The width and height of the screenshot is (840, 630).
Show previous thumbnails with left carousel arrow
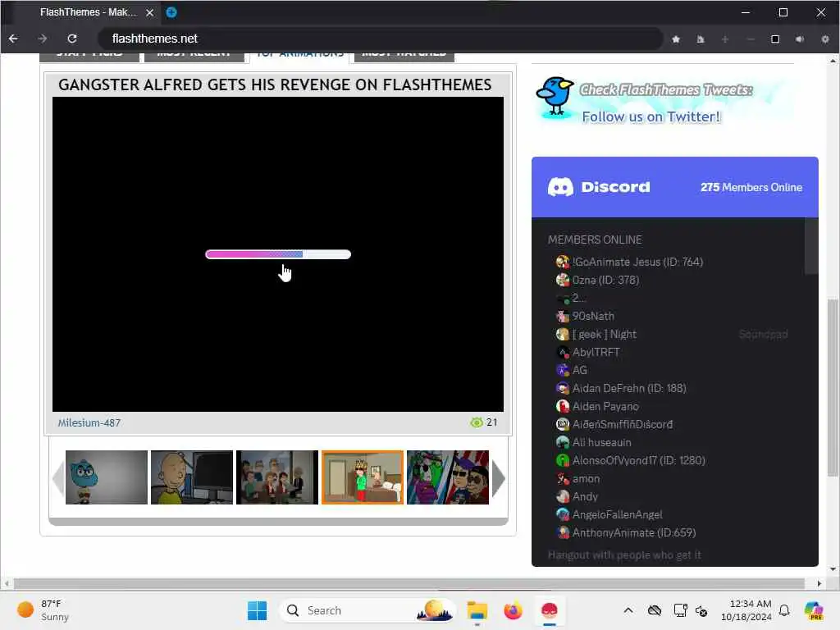point(58,478)
